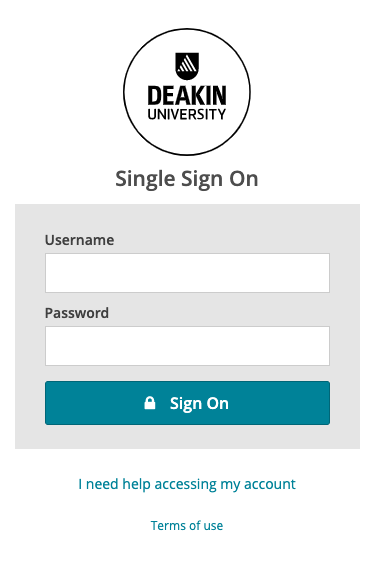375x571 pixels.
Task: Open the Terms of use link
Action: pos(187,525)
